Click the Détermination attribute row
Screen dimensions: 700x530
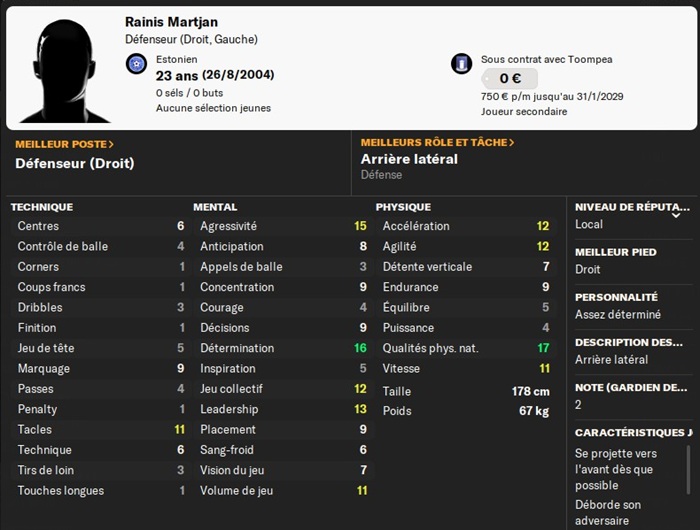coord(283,348)
